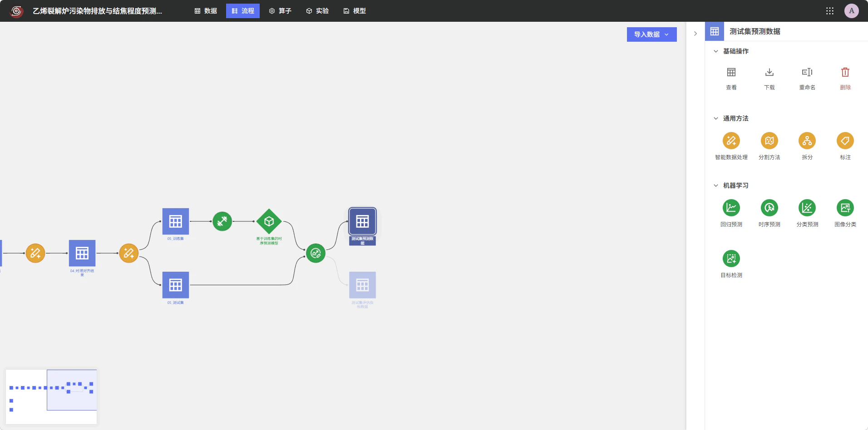
Task: Choose 分类预测 classification icon
Action: pos(807,208)
